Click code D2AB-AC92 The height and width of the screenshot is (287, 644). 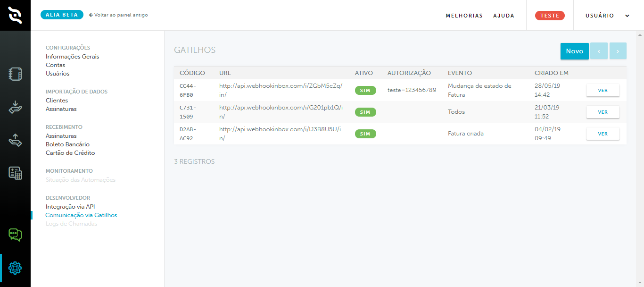pyautogui.click(x=188, y=134)
